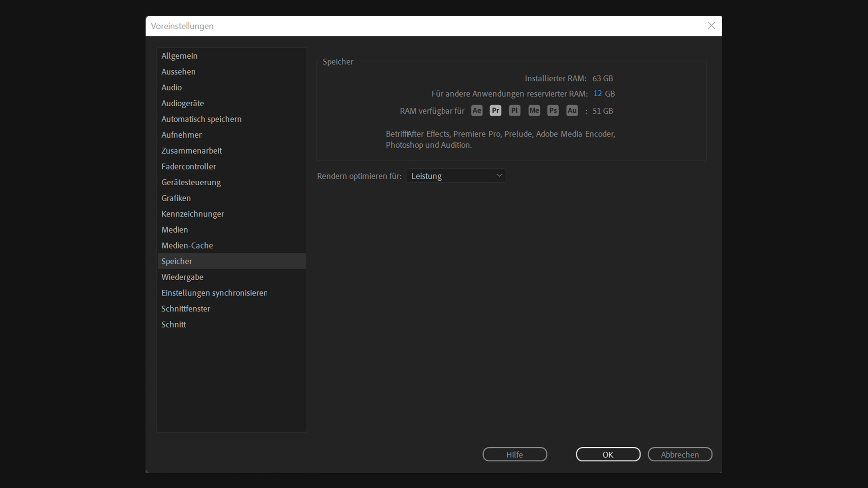
Task: Click the Prelude Pl icon
Action: tap(514, 111)
